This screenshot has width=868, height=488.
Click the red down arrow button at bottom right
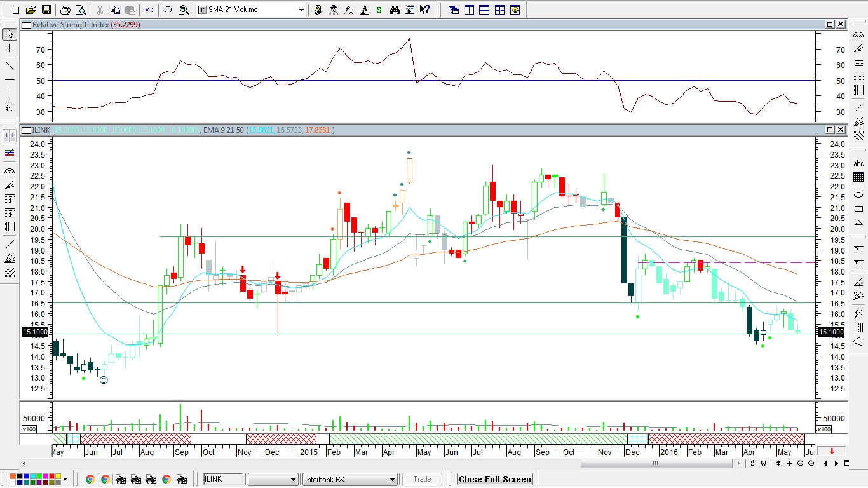832,451
